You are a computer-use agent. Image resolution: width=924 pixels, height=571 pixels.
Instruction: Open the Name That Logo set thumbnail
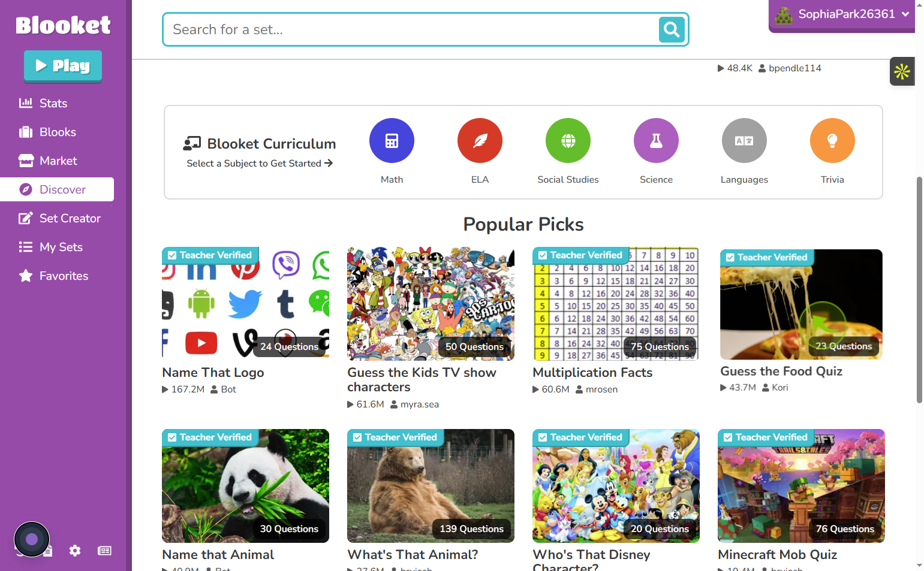tap(245, 304)
